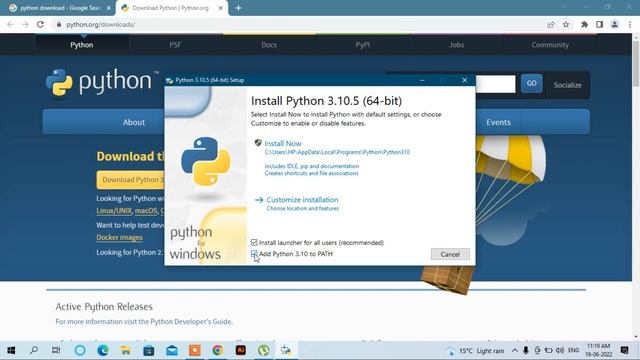Open Adobe Illustrator from taskbar
The width and height of the screenshot is (640, 360).
pyautogui.click(x=240, y=350)
